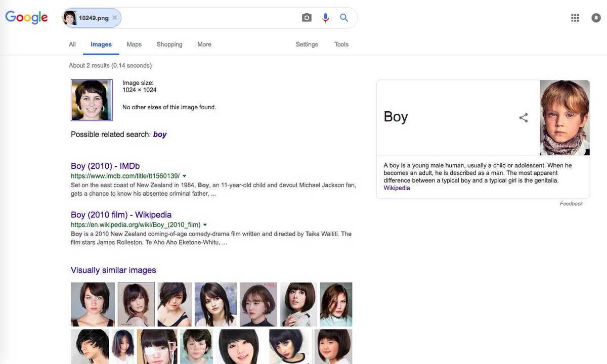The image size is (607, 364).
Task: Click the related search link boy
Action: (x=160, y=134)
